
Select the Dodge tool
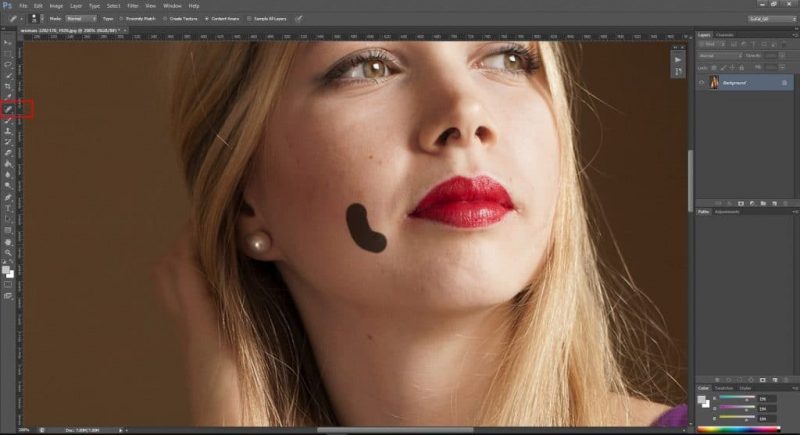coord(8,186)
